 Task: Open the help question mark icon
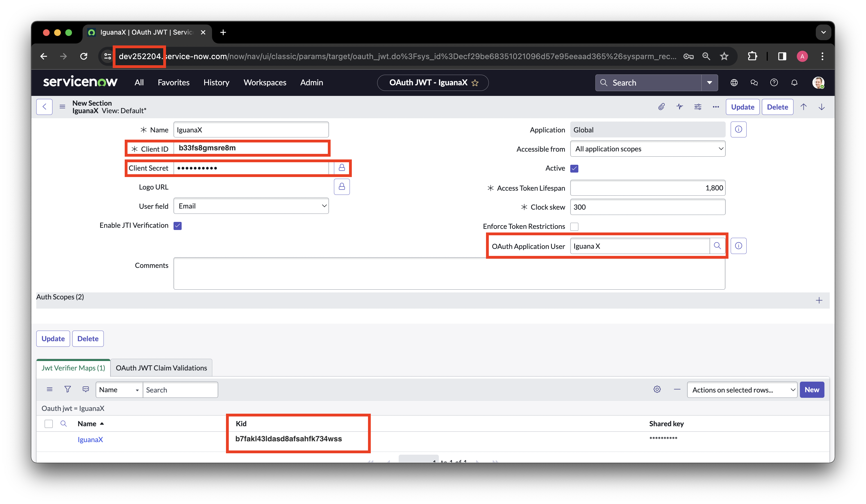coord(774,83)
